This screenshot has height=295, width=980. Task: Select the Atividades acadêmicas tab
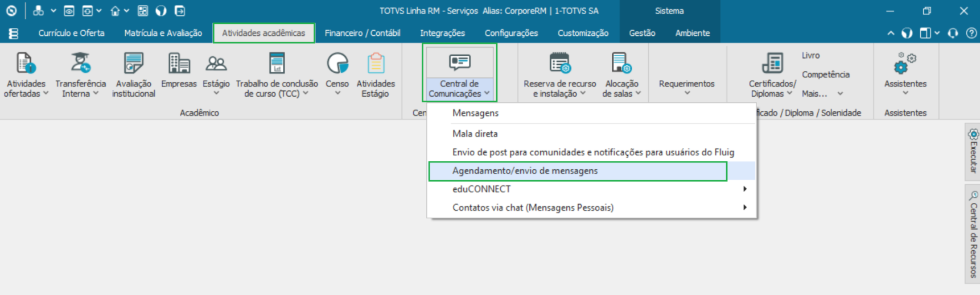[263, 33]
